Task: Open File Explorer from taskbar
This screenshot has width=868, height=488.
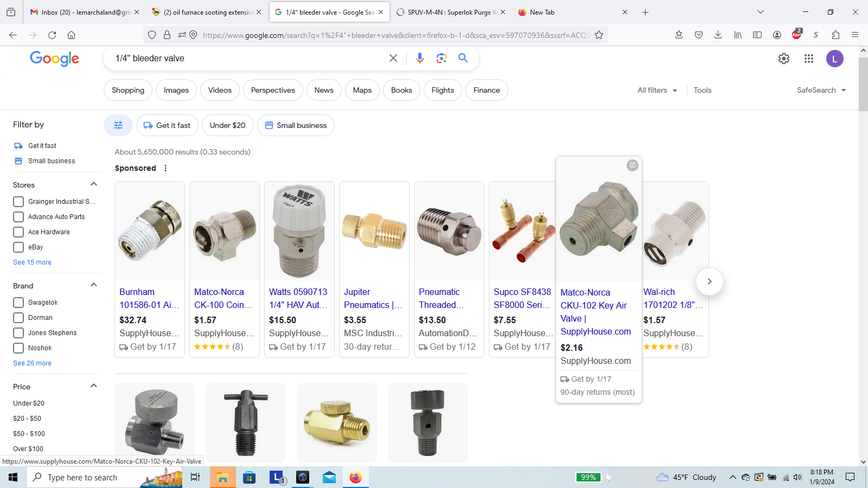Action: (x=222, y=477)
